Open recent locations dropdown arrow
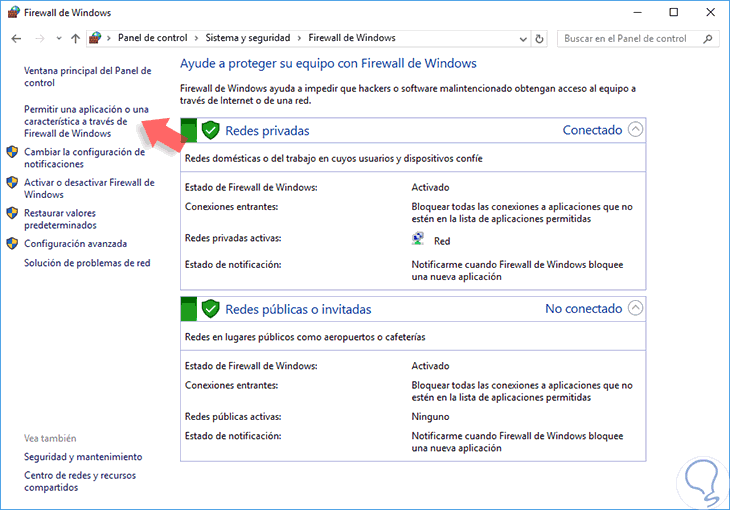This screenshot has width=730, height=510. coord(59,39)
